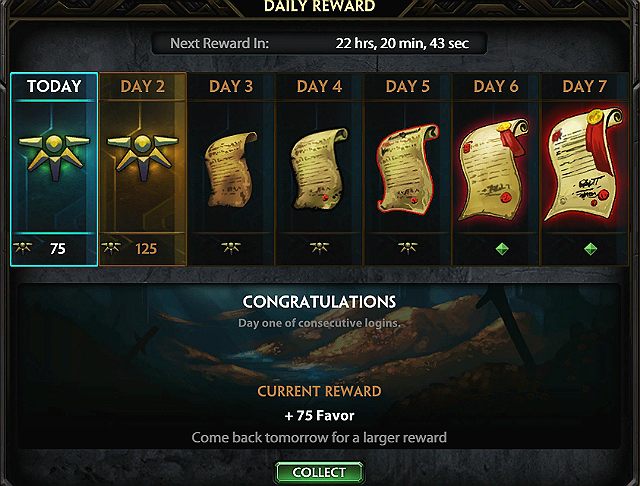Select the DAY 7 column header
This screenshot has width=640, height=486.
(584, 87)
